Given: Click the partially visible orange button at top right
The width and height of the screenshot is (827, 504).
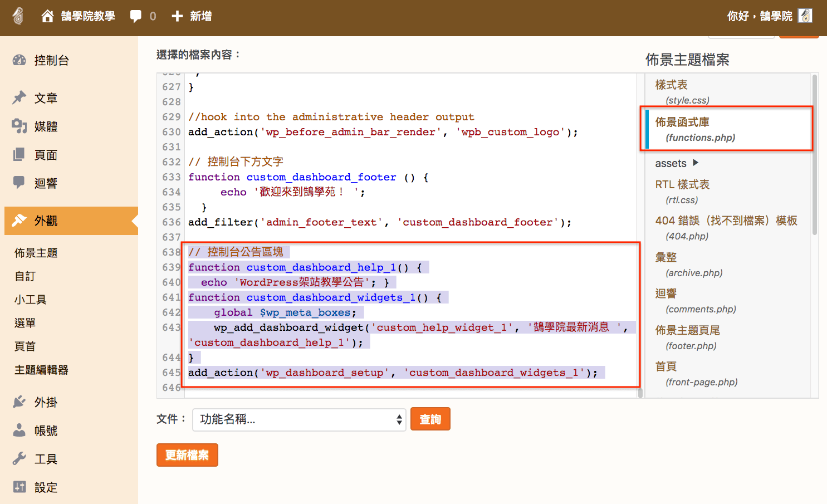Looking at the screenshot, I should click(799, 36).
